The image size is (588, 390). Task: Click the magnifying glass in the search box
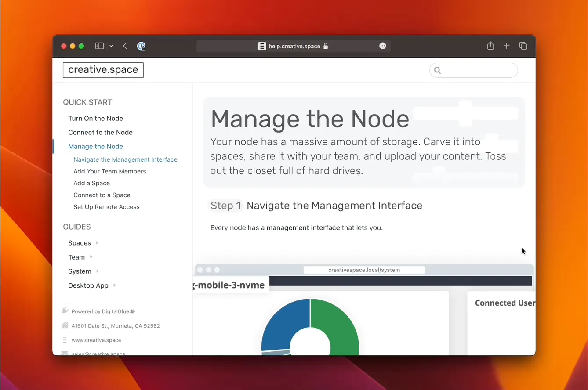[437, 70]
